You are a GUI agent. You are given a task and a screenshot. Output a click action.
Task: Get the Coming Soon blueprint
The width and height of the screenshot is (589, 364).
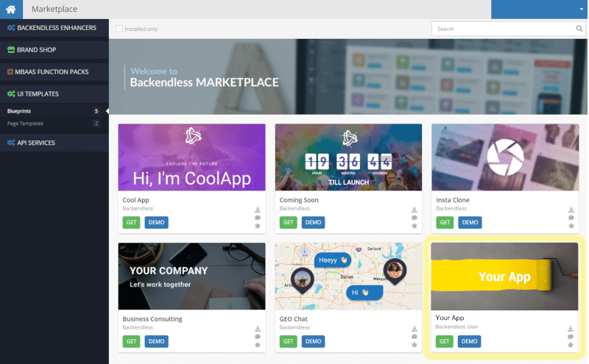pyautogui.click(x=288, y=223)
